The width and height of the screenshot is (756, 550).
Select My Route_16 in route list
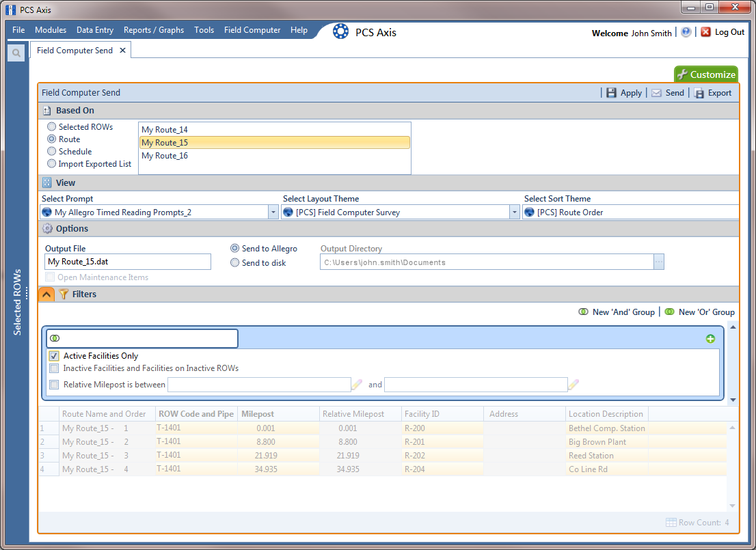coord(274,156)
